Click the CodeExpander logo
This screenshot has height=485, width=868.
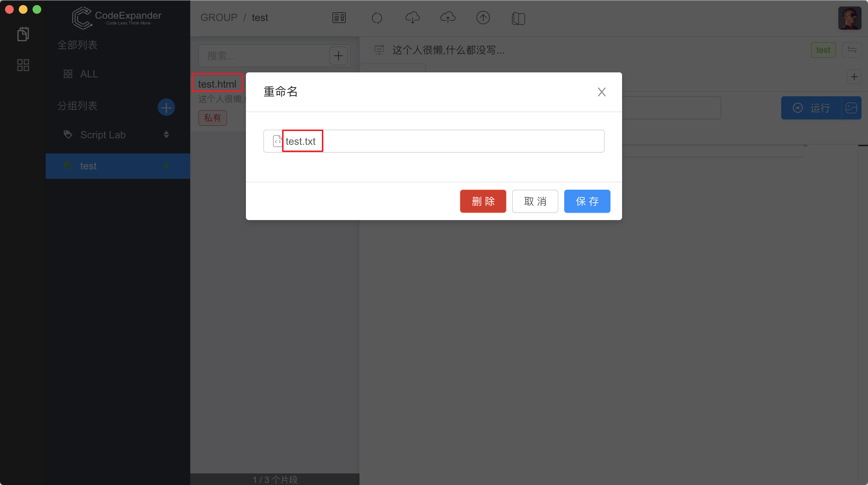pos(116,17)
